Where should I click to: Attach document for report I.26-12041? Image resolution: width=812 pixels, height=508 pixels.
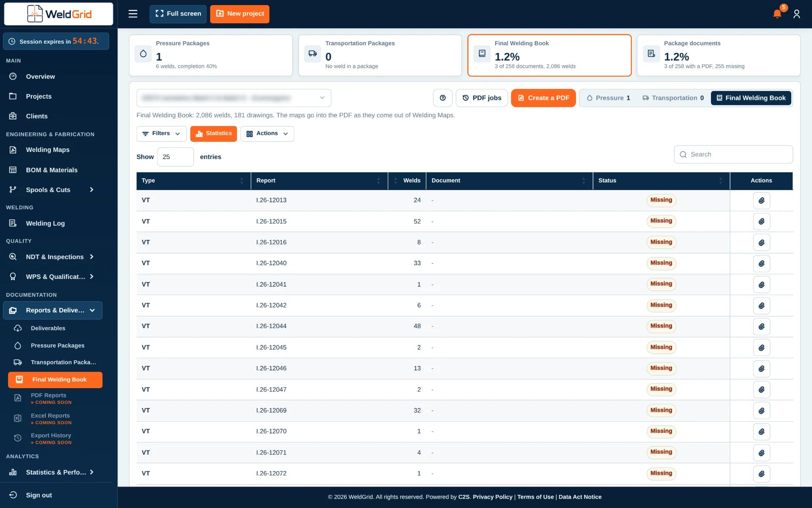761,284
